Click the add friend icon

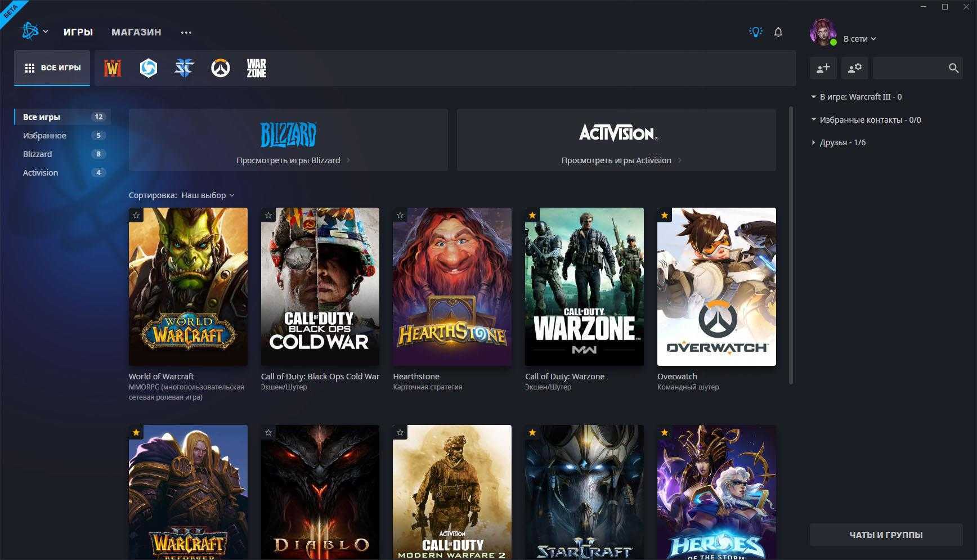(823, 68)
